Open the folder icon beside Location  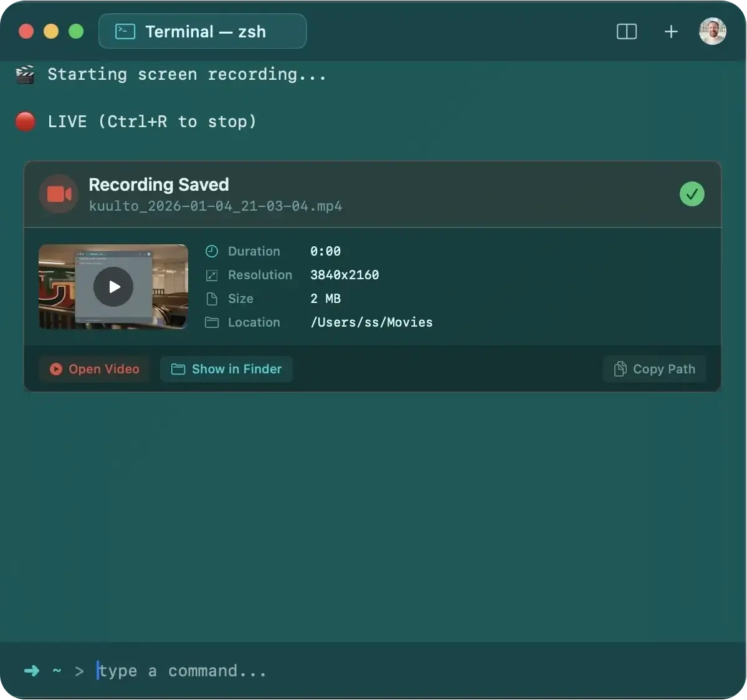pyautogui.click(x=211, y=322)
